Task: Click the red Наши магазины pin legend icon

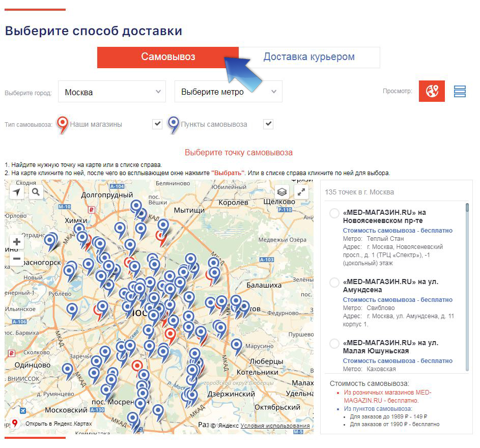Action: click(63, 125)
